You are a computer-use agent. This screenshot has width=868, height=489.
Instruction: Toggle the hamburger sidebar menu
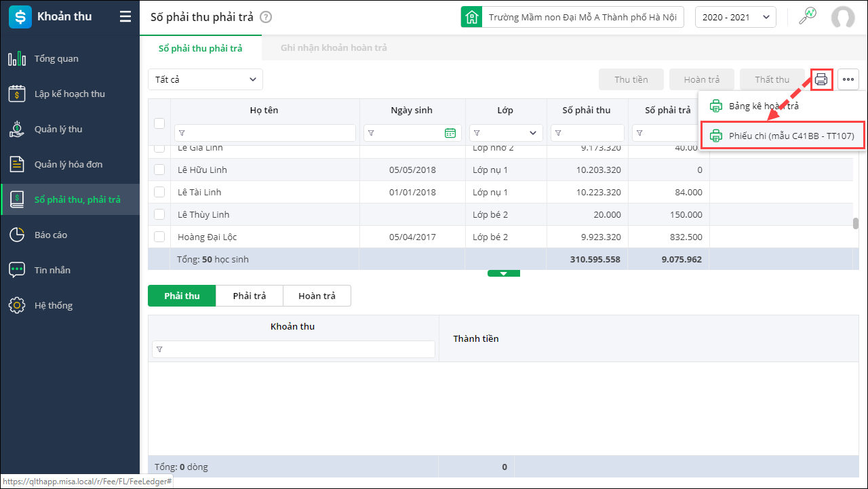[125, 17]
